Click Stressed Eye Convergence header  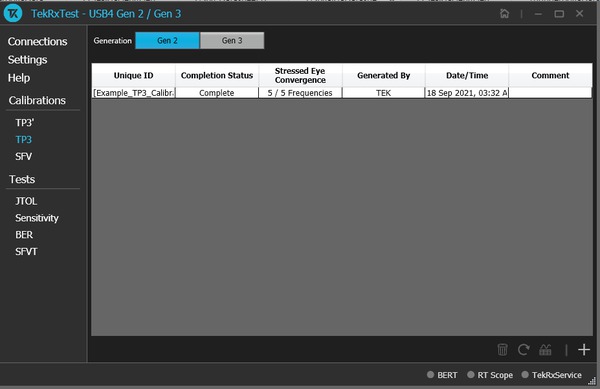point(300,75)
